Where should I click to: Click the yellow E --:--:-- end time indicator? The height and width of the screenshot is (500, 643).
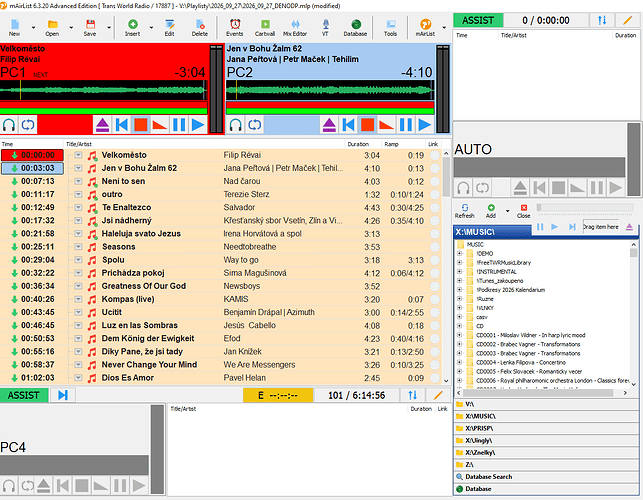coord(278,395)
